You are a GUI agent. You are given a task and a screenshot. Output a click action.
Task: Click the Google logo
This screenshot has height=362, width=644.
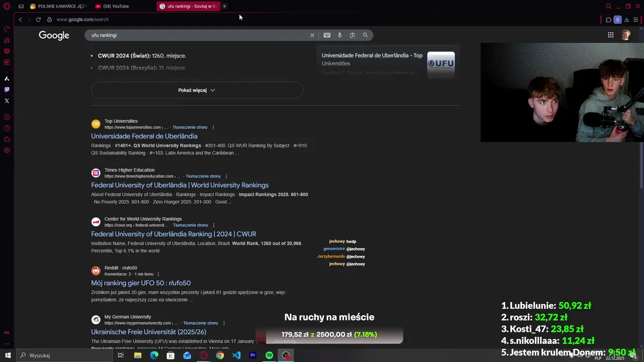pyautogui.click(x=54, y=35)
